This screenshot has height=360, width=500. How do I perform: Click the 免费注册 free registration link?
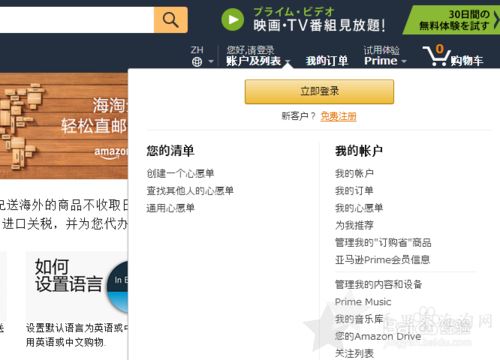338,116
